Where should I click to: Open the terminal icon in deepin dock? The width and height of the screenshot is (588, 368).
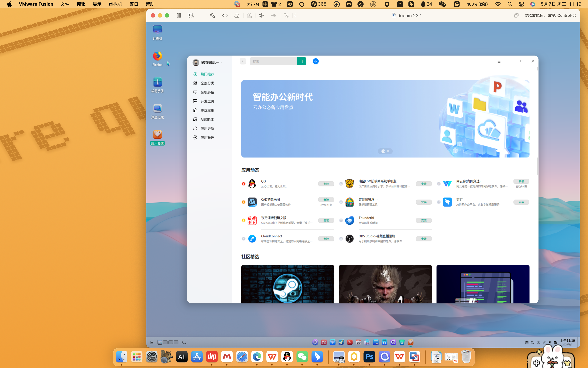(350, 342)
